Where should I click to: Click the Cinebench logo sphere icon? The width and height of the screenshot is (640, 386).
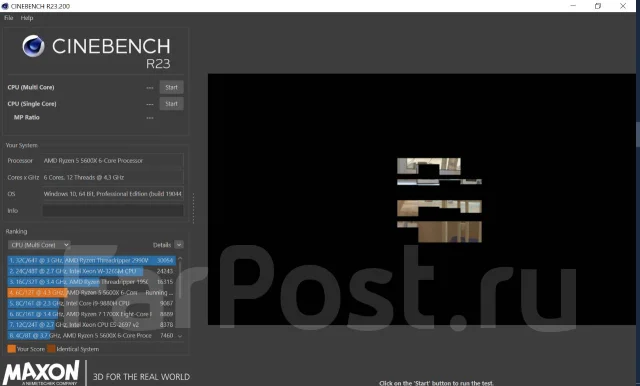pos(33,46)
